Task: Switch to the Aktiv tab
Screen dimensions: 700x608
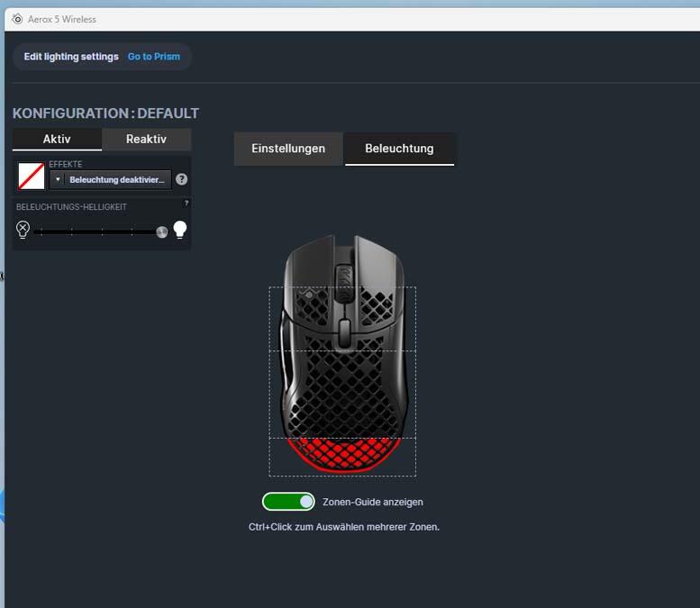Action: coord(57,140)
